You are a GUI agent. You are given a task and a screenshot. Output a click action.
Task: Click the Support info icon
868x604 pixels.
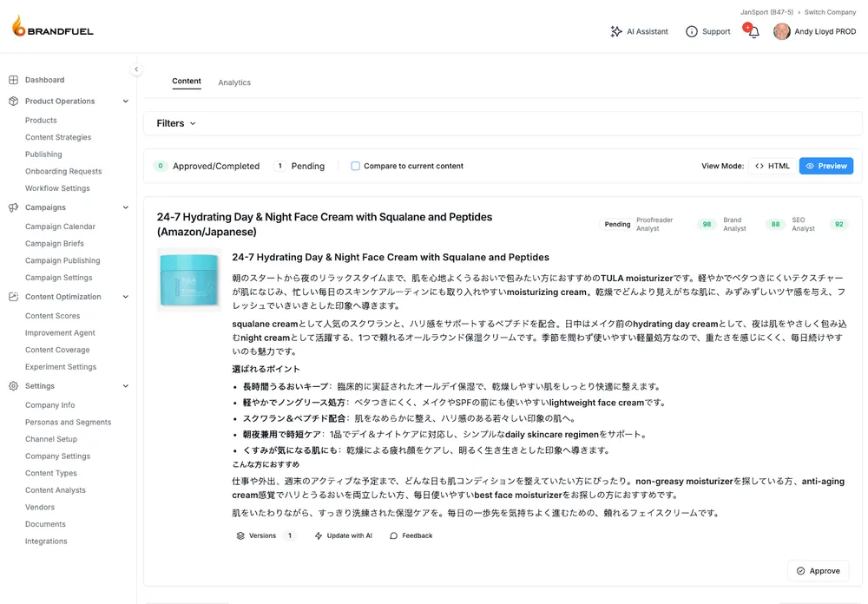pos(692,31)
